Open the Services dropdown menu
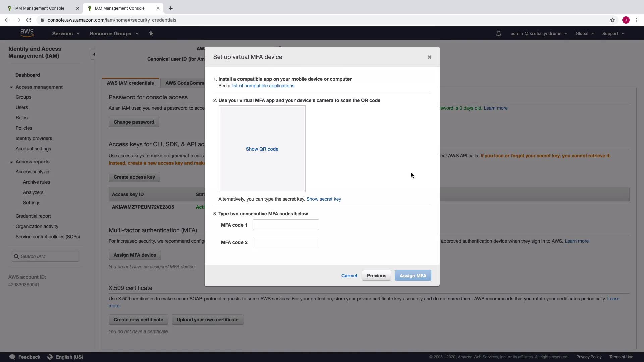Screen dimensions: 644x362 pos(66,34)
